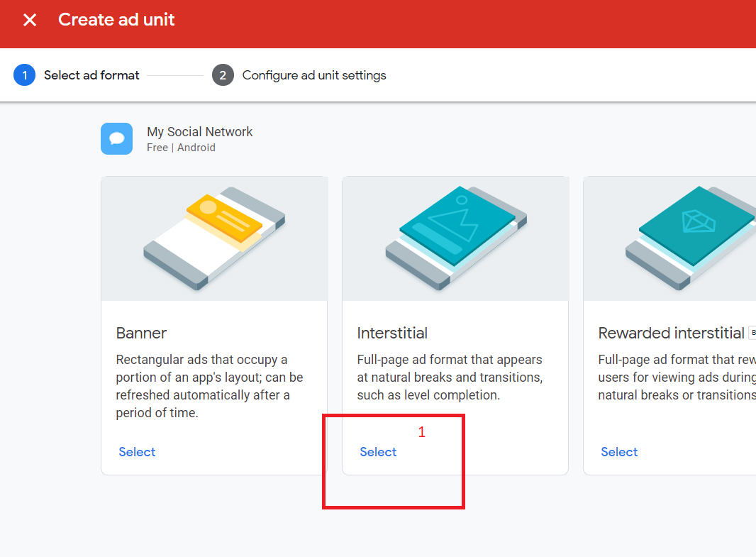Click the Banner ad format illustration
Viewport: 756px width, 557px height.
[213, 238]
